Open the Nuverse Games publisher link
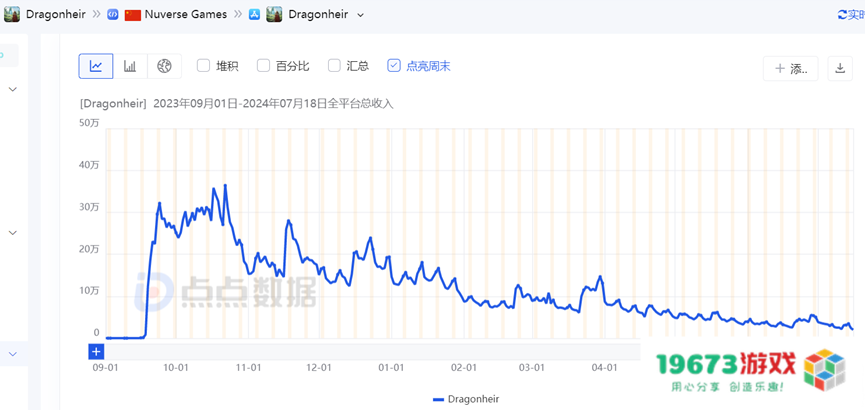This screenshot has width=865, height=410. click(186, 14)
